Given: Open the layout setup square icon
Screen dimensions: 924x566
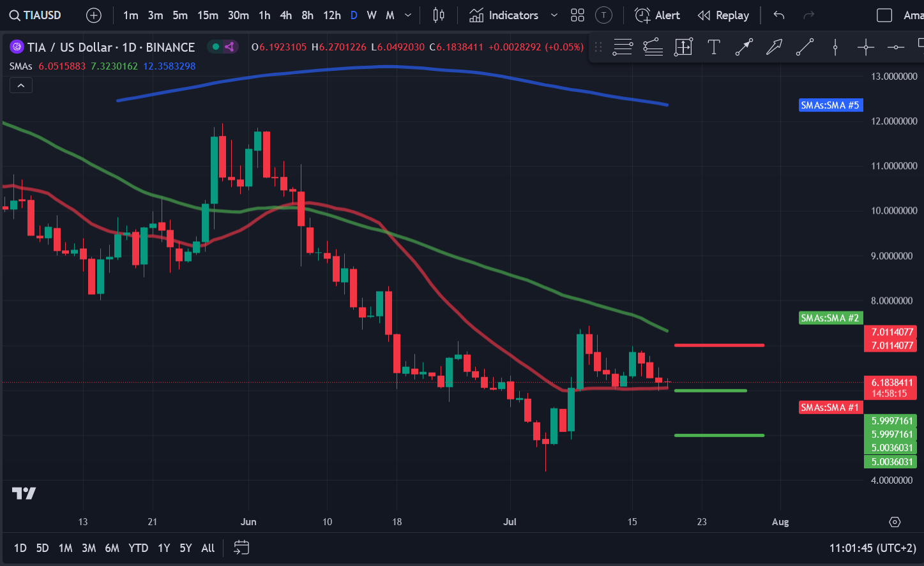Looking at the screenshot, I should pos(884,15).
